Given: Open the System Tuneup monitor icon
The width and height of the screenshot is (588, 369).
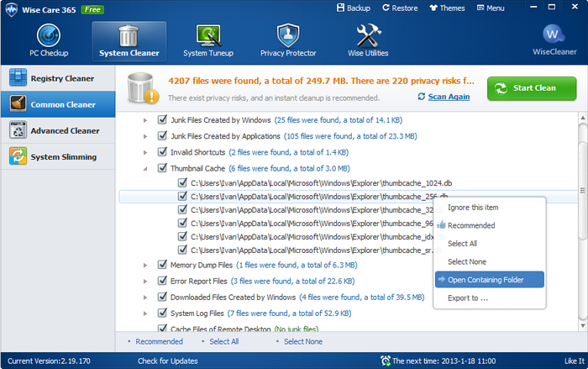Looking at the screenshot, I should pos(208,35).
